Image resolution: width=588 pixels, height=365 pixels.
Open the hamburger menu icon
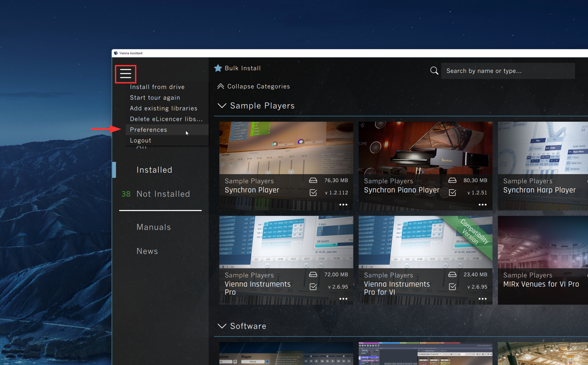[126, 74]
